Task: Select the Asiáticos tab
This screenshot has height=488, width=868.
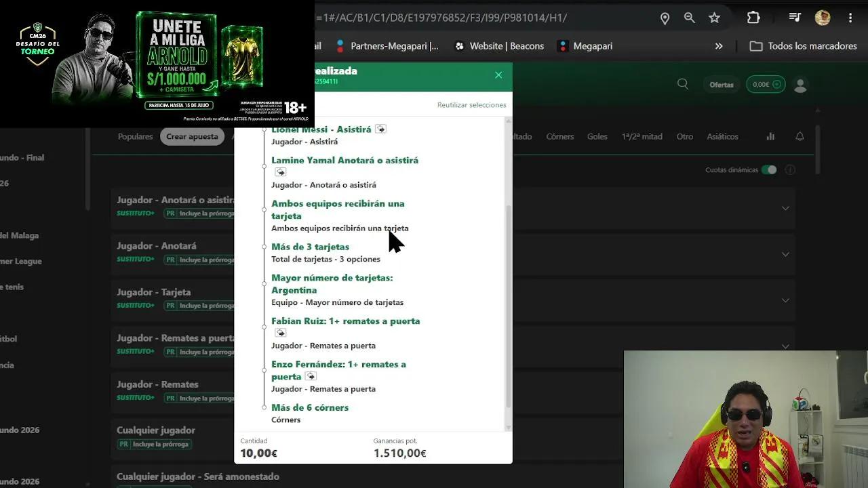Action: 722,136
